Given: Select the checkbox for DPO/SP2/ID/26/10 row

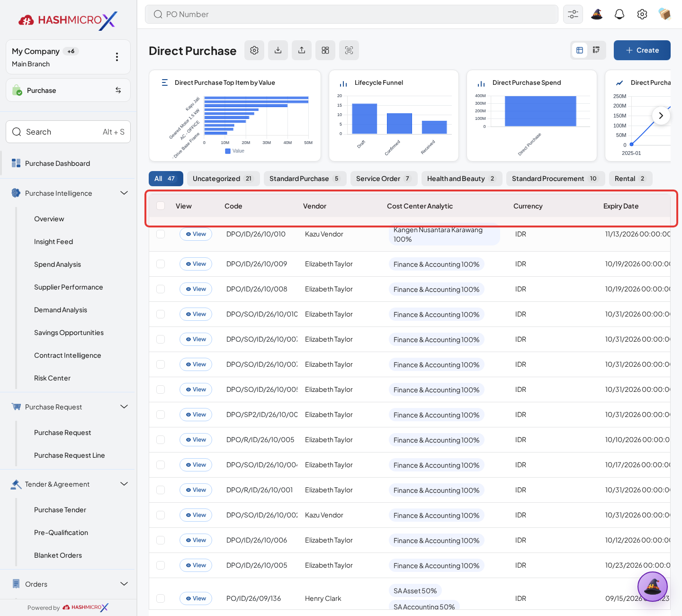Looking at the screenshot, I should 161,415.
